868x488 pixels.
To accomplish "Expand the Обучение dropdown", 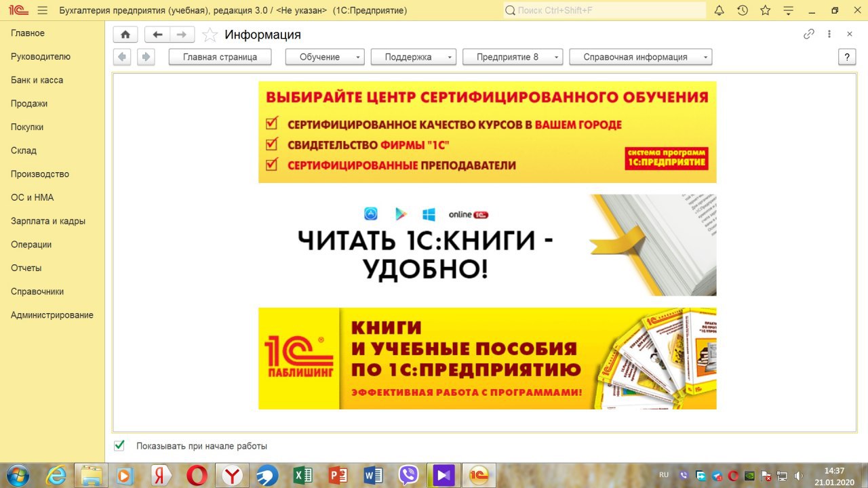I will 325,57.
